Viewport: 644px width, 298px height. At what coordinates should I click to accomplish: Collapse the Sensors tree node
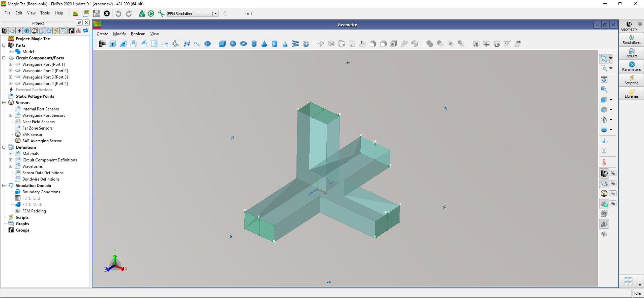(x=4, y=102)
